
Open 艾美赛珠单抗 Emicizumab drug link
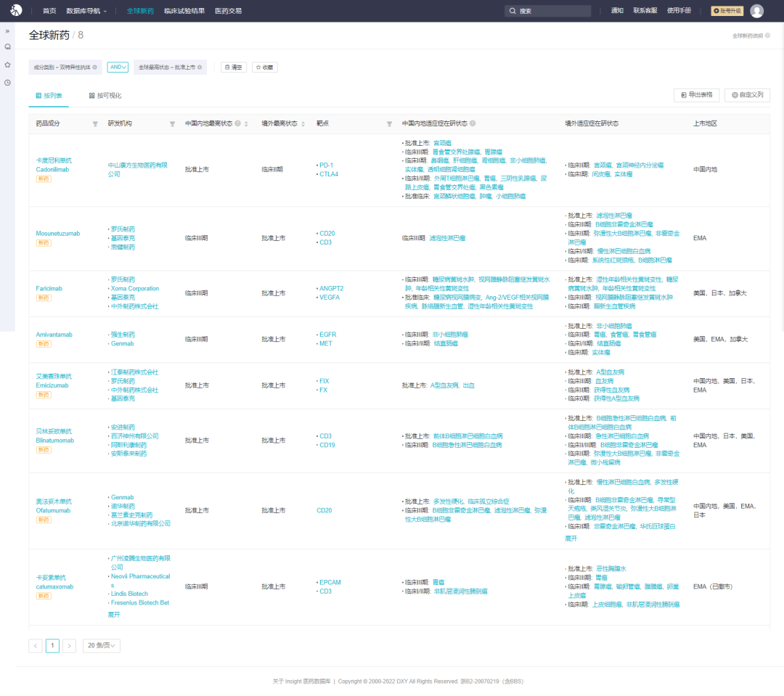pos(54,381)
